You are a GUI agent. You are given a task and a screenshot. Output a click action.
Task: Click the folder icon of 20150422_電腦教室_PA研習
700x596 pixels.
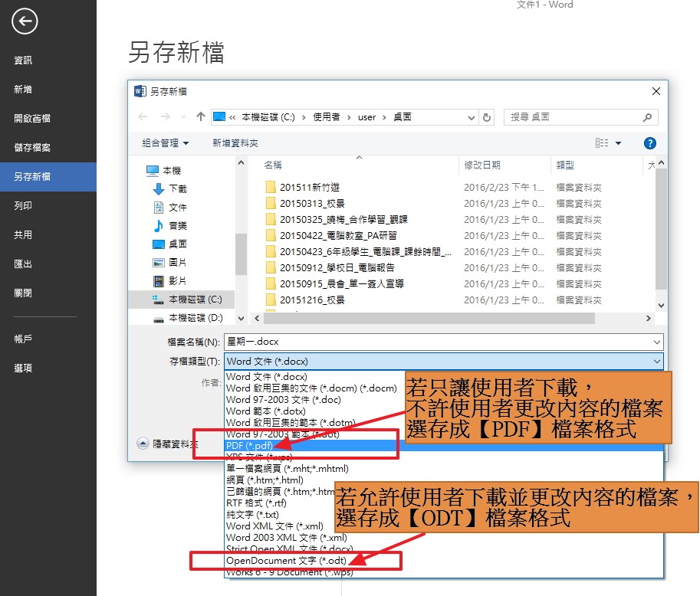tap(270, 235)
